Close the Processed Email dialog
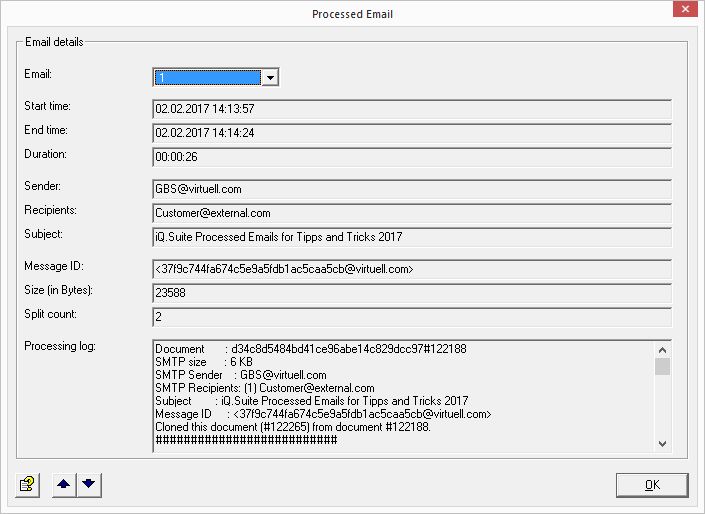Screen dimensions: 705x514 coord(683,13)
